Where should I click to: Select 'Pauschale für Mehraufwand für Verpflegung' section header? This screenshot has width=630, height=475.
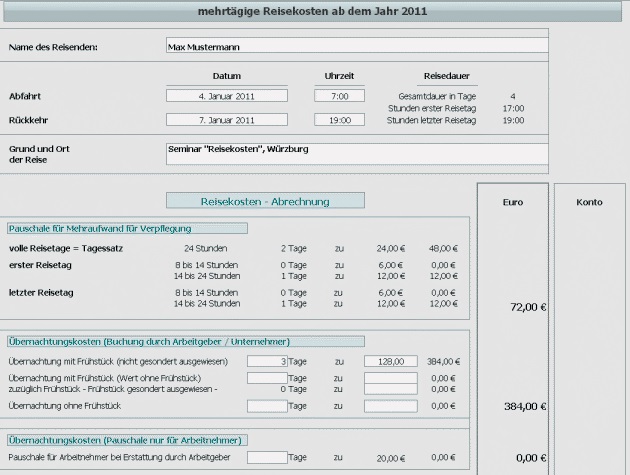128,228
